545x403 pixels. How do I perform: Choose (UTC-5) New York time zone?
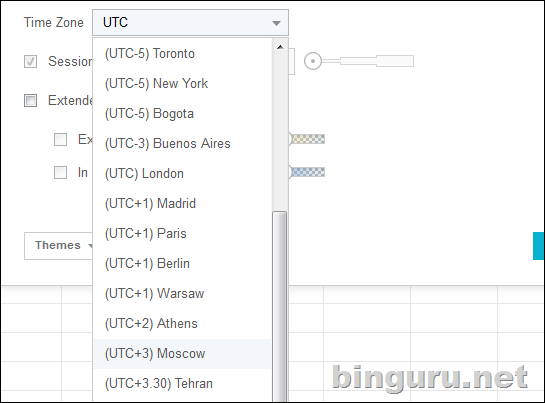(182, 83)
